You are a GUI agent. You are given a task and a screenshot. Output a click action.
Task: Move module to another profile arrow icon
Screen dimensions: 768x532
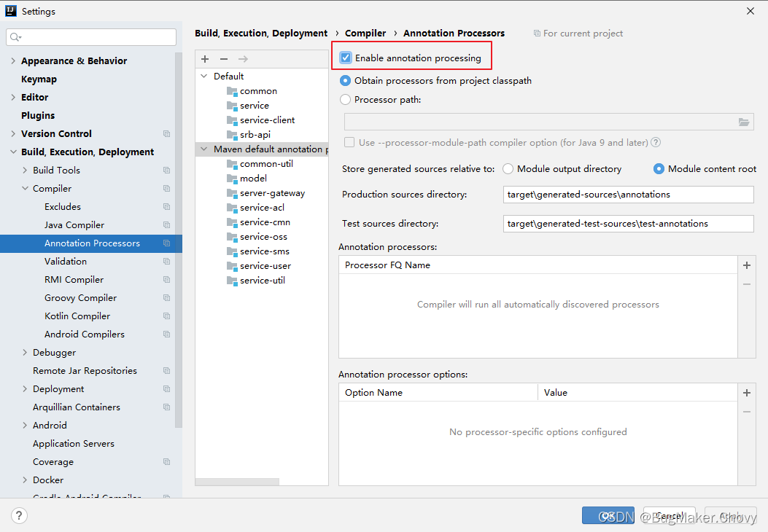coord(243,59)
